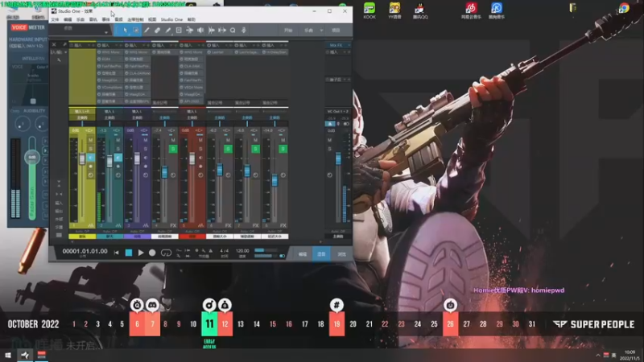Select the Eraser tool in the toolbar

(157, 31)
